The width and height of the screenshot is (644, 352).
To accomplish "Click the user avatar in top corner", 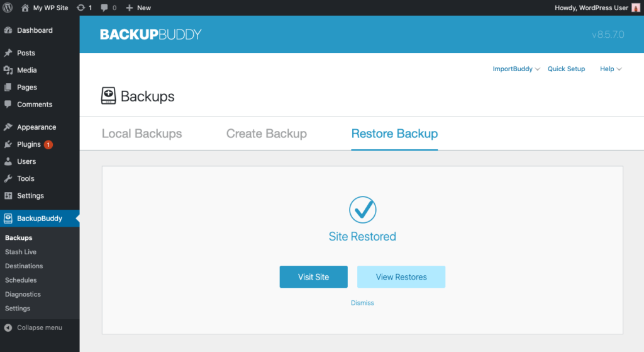I will (636, 8).
